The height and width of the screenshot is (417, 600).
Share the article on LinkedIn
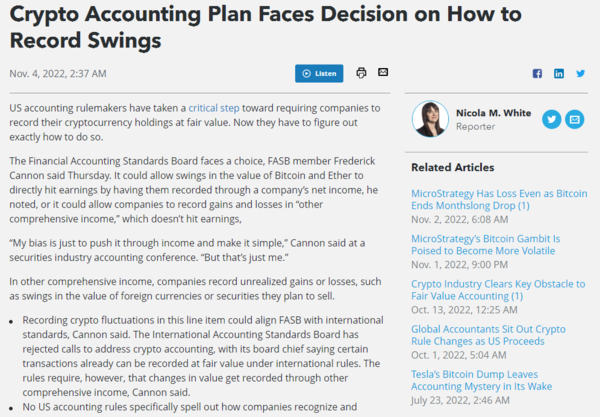coord(559,74)
